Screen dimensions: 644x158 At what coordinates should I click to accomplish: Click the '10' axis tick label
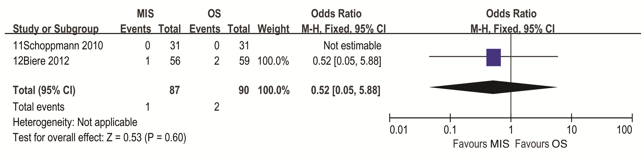[x=572, y=130]
